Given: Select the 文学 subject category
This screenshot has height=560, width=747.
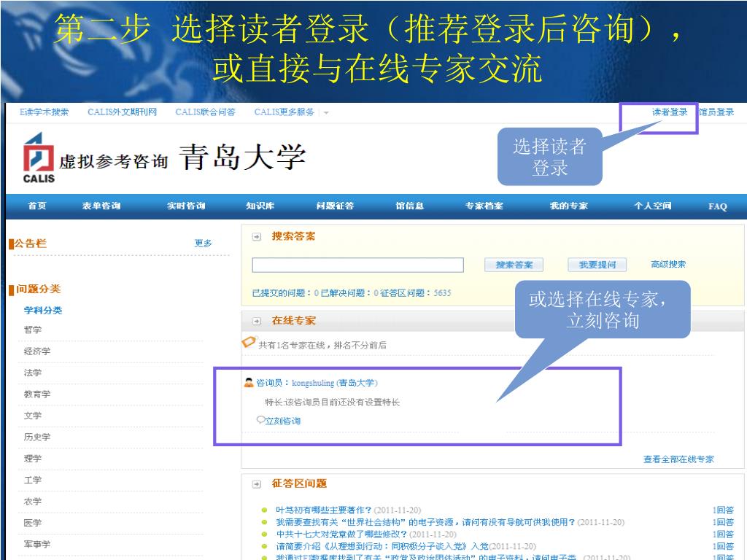Looking at the screenshot, I should pos(33,415).
